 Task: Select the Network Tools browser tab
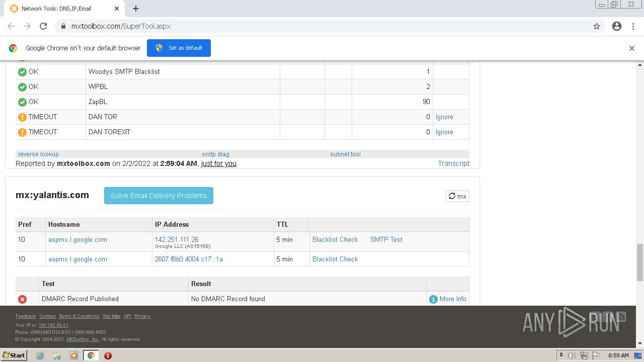click(x=64, y=9)
